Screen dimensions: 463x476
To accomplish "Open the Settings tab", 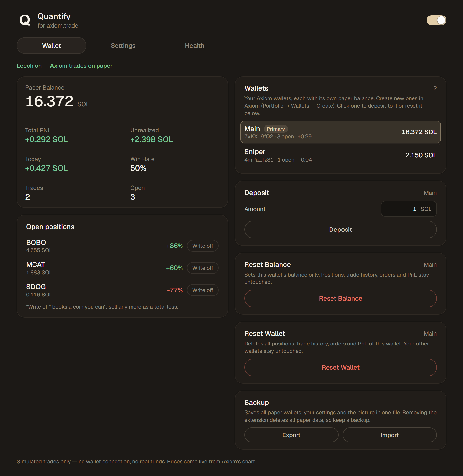I will [123, 46].
